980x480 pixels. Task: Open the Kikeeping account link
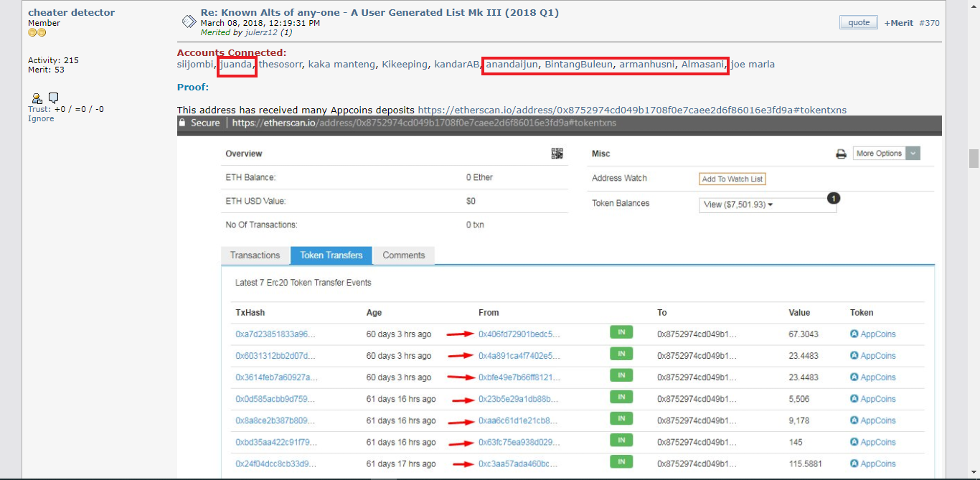click(405, 65)
